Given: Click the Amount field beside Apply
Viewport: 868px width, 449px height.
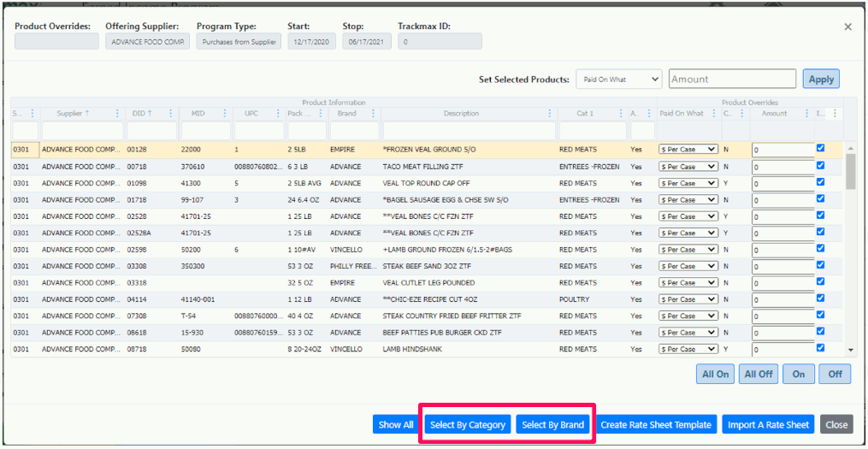Looking at the screenshot, I should 732,80.
